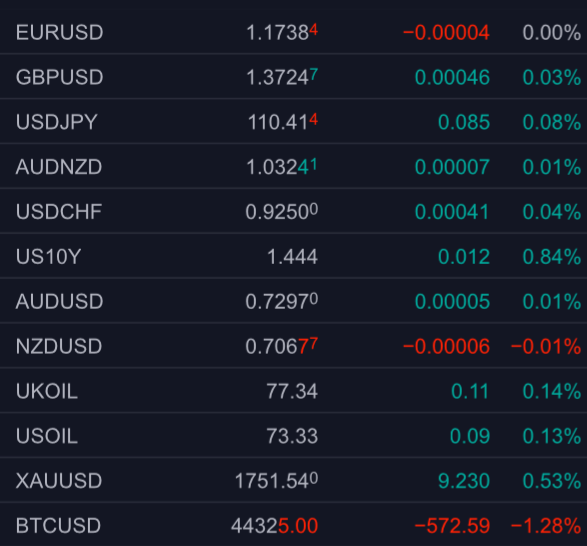
Task: Open the USDCHF row
Action: pyautogui.click(x=294, y=211)
